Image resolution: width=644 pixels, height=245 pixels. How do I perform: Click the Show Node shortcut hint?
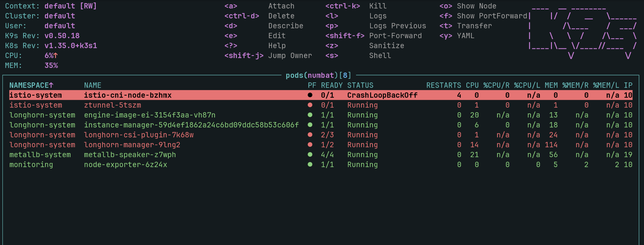[x=468, y=6]
